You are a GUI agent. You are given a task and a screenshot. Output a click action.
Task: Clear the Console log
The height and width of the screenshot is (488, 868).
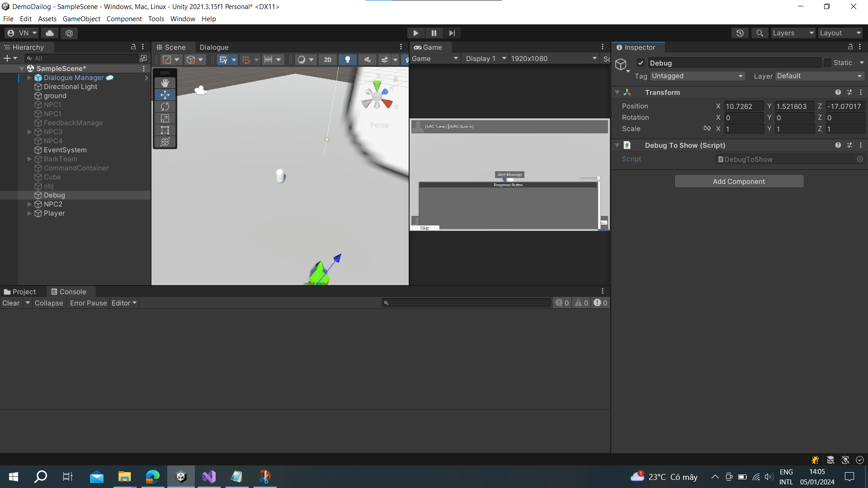[11, 303]
